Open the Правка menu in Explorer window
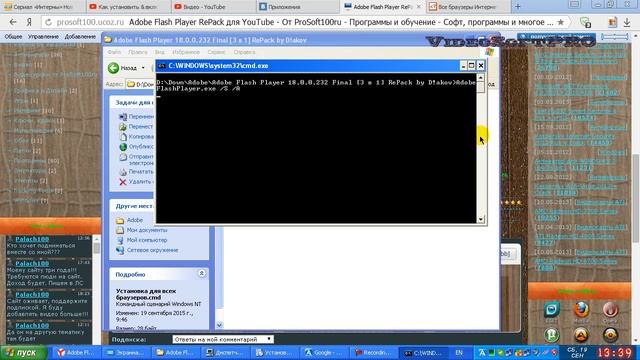The image size is (640, 360). pos(138,52)
